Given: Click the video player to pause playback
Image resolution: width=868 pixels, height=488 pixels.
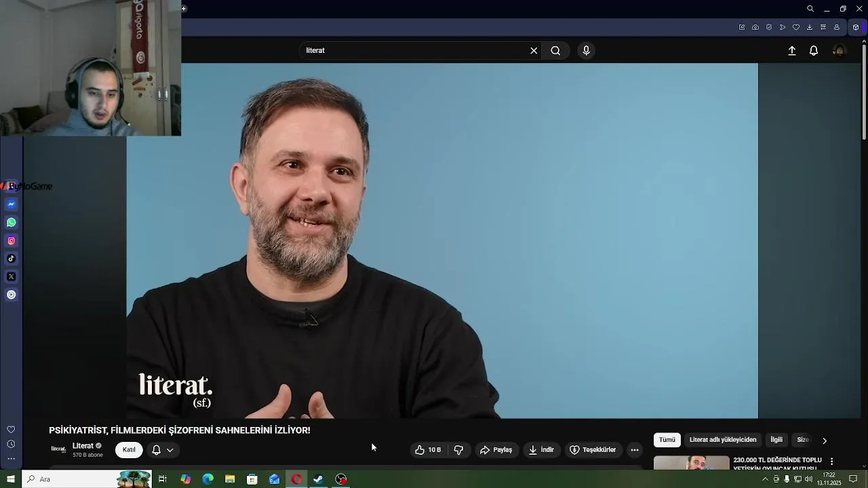Looking at the screenshot, I should (442, 241).
